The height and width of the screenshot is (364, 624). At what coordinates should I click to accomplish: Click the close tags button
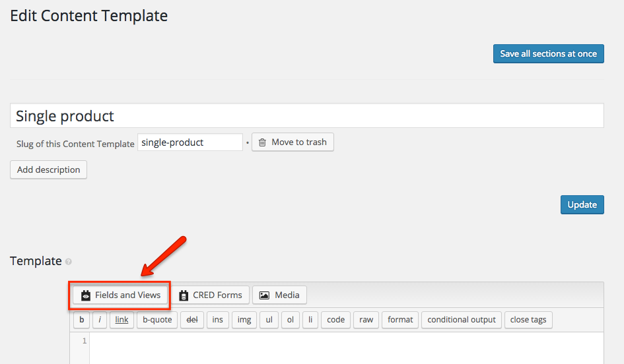click(528, 320)
